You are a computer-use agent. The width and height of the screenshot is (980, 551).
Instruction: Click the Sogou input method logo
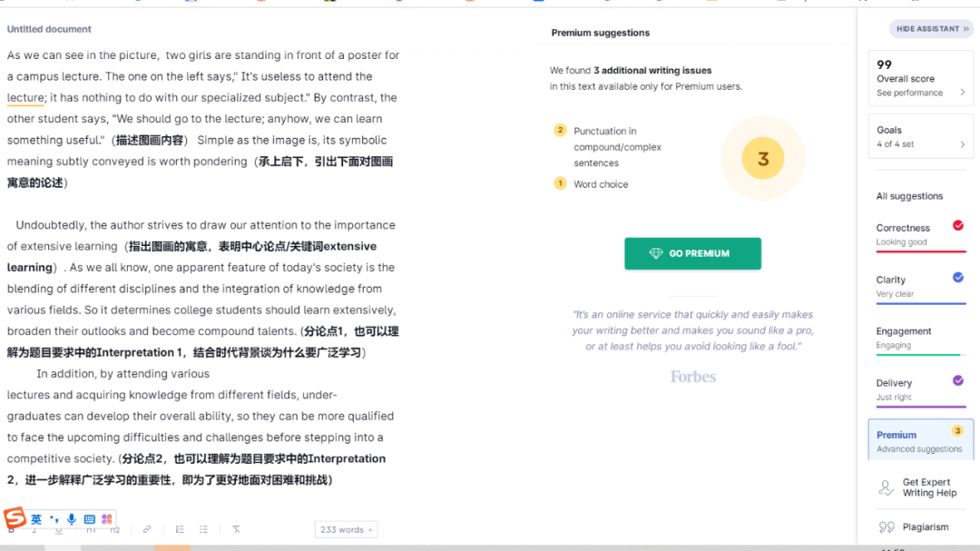click(15, 518)
